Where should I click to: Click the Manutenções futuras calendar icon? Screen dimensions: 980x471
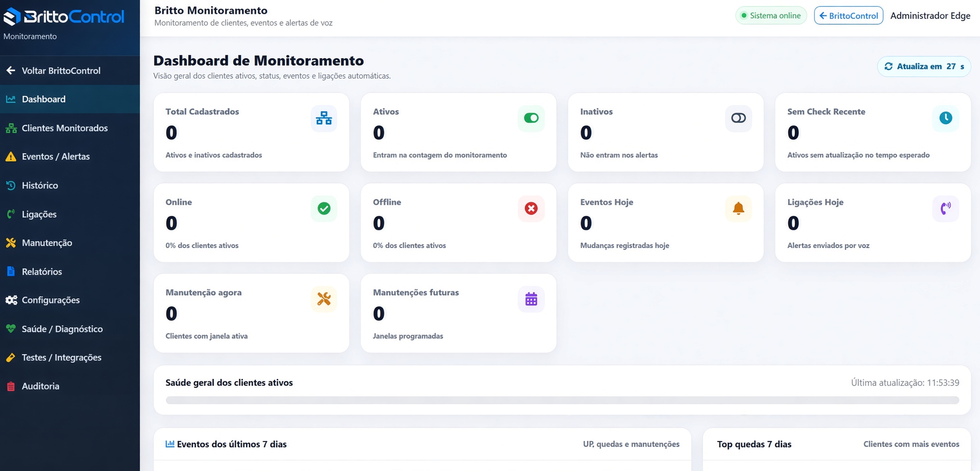tap(531, 299)
